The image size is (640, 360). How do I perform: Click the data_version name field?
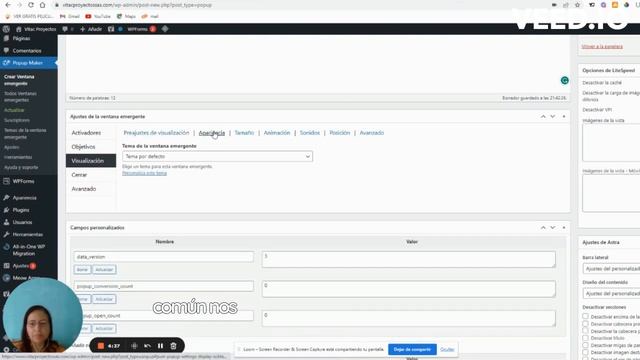point(164,257)
